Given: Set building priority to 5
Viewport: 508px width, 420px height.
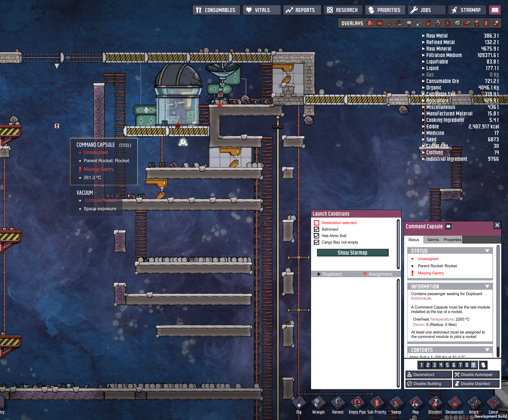Looking at the screenshot, I should [x=447, y=365].
